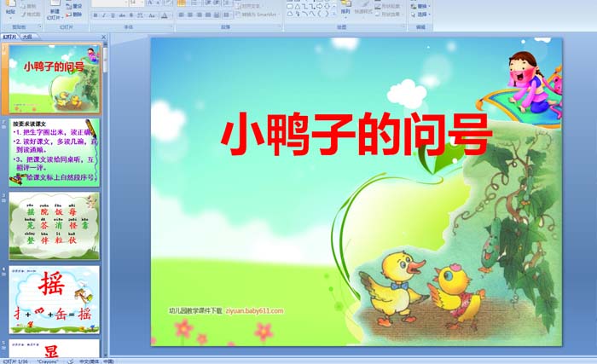Align text right in paragraph group

coord(199,14)
